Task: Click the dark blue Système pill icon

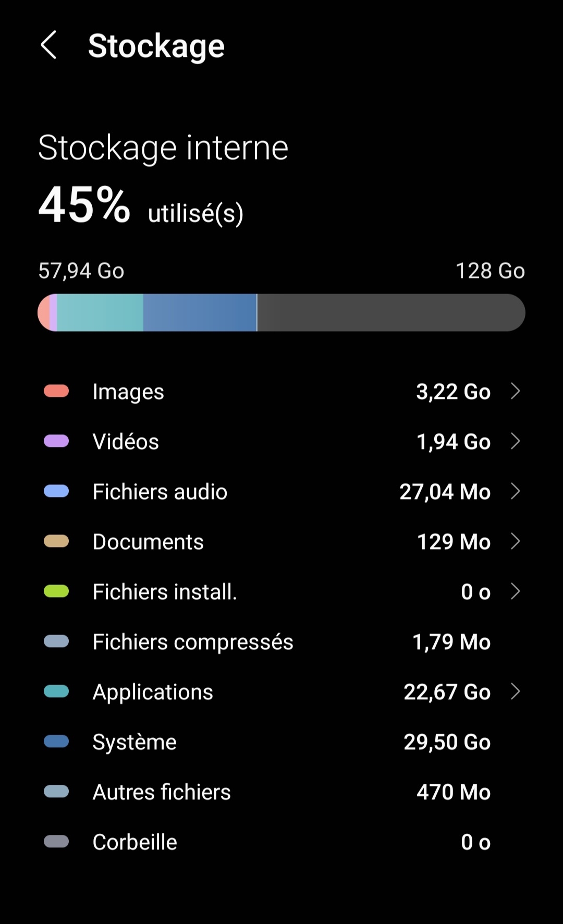Action: pyautogui.click(x=56, y=741)
